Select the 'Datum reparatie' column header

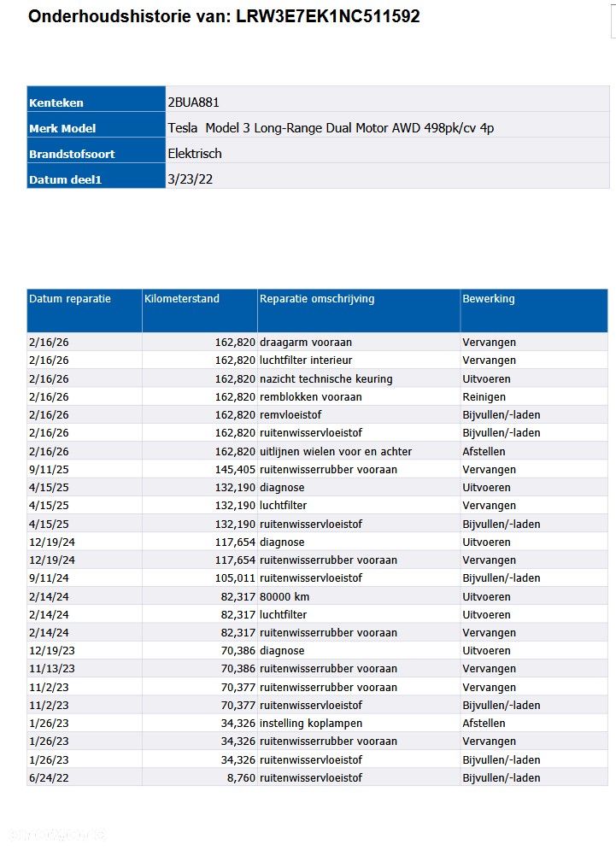tap(85, 311)
